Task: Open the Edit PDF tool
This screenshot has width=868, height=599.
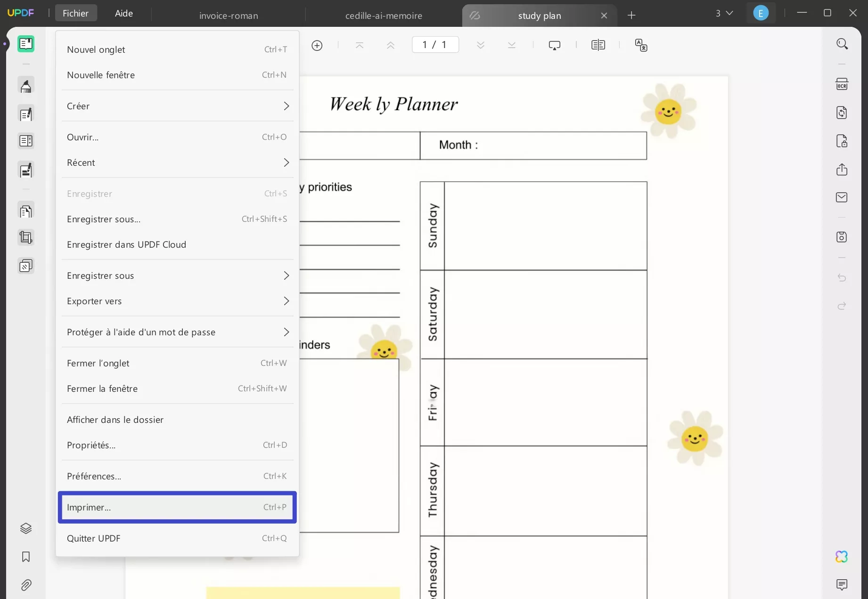Action: pyautogui.click(x=26, y=113)
